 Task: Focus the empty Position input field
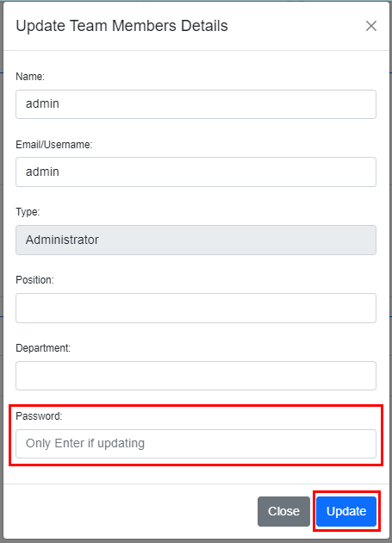pos(196,309)
